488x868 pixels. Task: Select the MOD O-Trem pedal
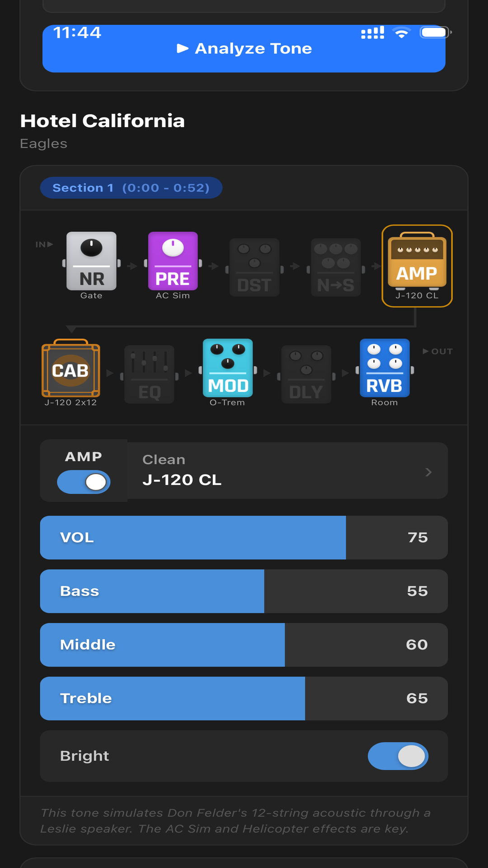click(228, 368)
